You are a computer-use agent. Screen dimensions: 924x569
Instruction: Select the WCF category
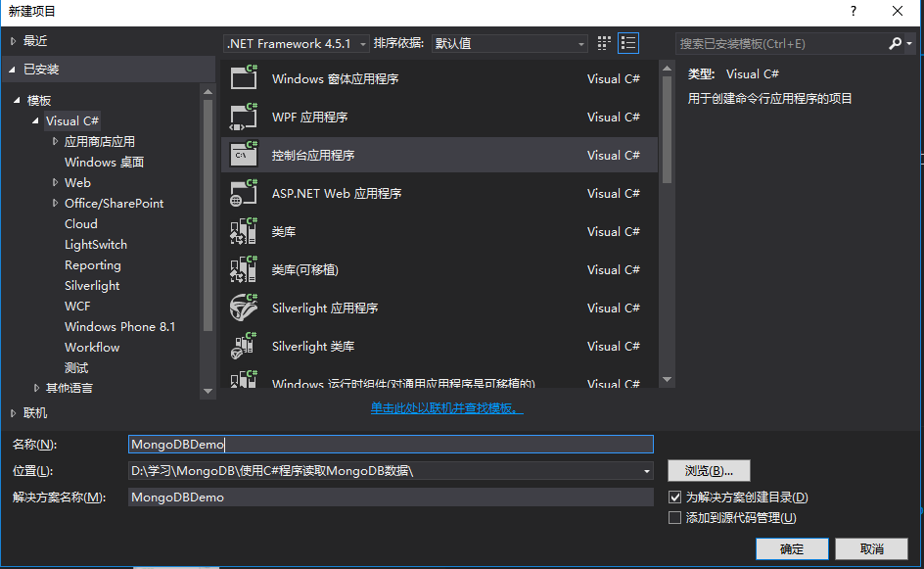click(x=77, y=306)
